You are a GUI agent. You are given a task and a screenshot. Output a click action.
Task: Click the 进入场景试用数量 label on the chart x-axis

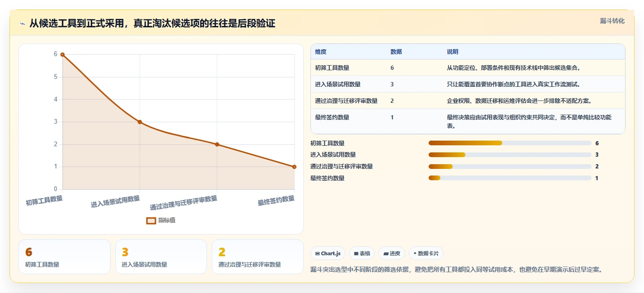[115, 201]
